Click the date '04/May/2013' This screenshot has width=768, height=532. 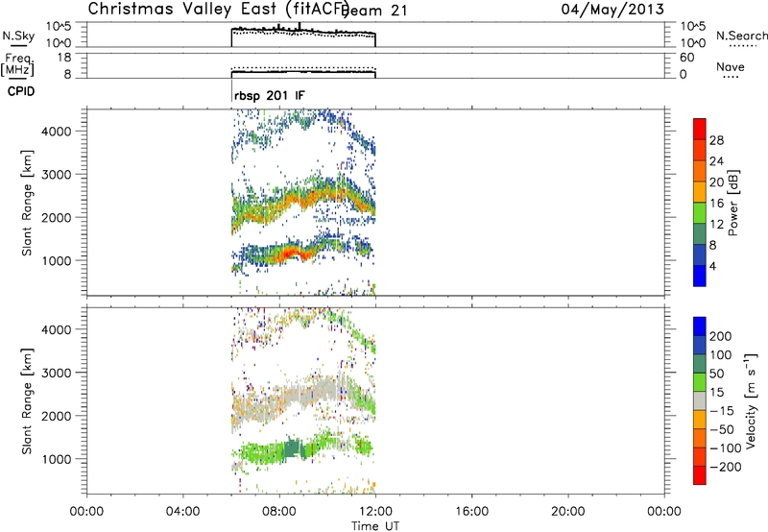(612, 9)
